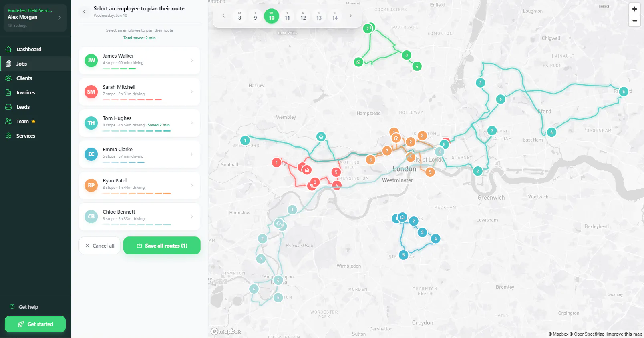644x338 pixels.
Task: Select Monday 8 in date strip
Action: [239, 16]
